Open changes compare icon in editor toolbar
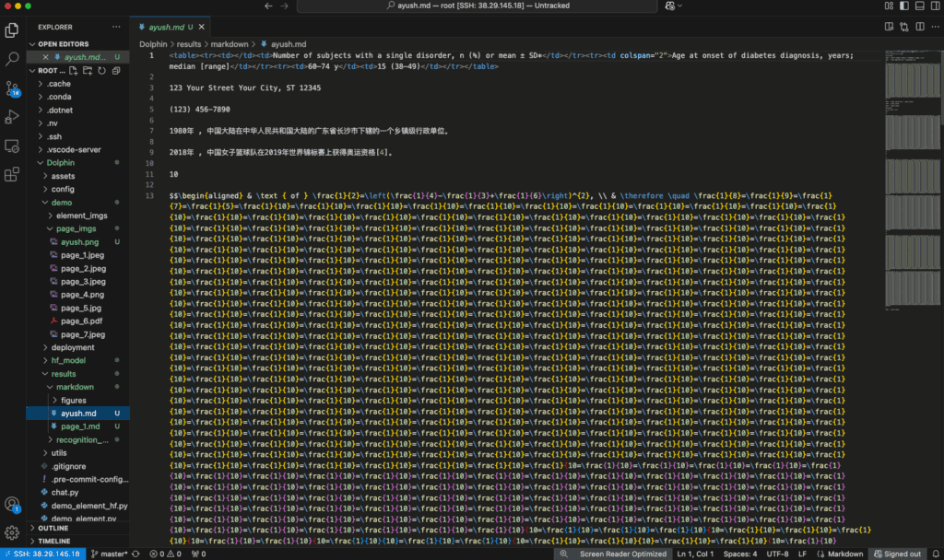 (904, 27)
